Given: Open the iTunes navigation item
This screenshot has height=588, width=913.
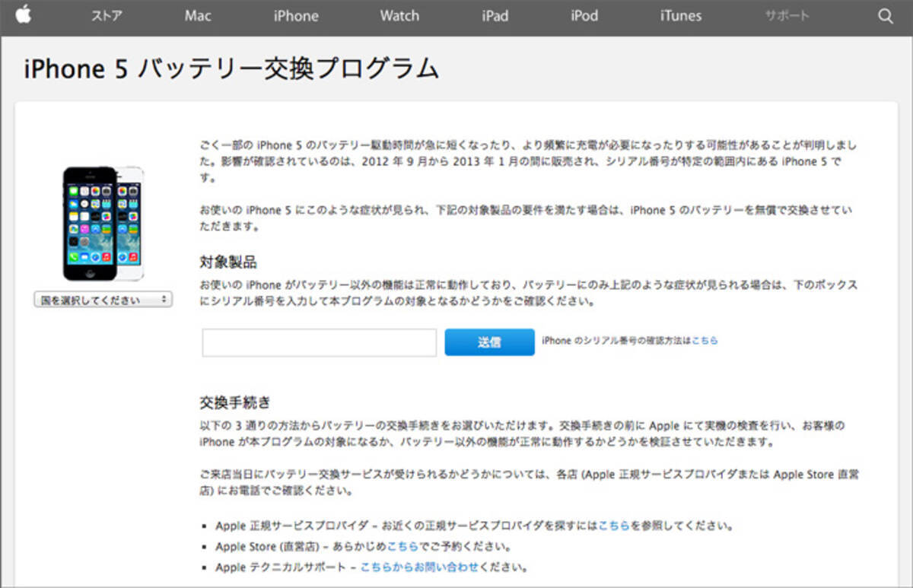Looking at the screenshot, I should (x=681, y=16).
